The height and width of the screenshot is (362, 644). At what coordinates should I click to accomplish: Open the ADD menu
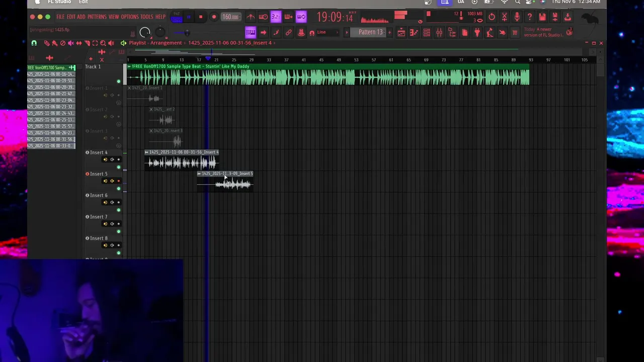click(x=81, y=17)
